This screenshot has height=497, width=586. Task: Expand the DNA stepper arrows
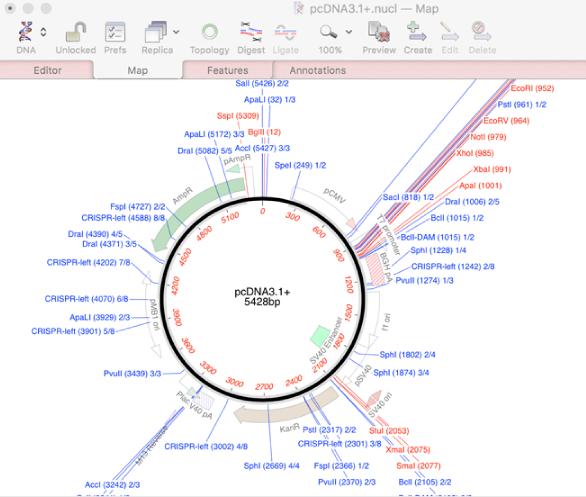43,32
